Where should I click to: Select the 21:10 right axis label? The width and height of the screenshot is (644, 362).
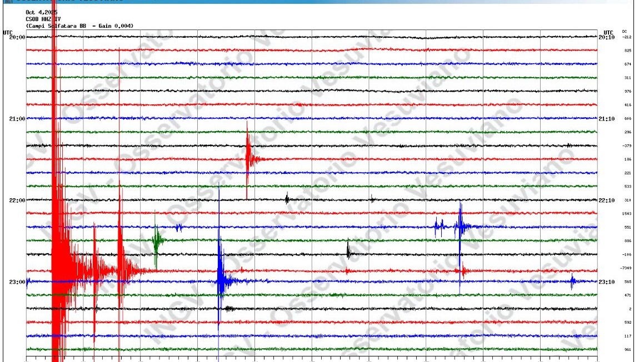click(x=606, y=119)
